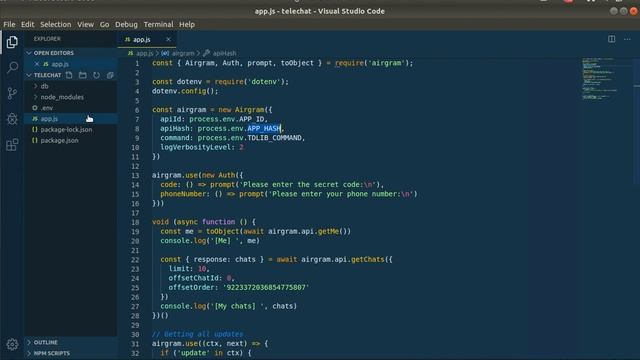
Task: Open the Terminal menu
Action: point(158,24)
